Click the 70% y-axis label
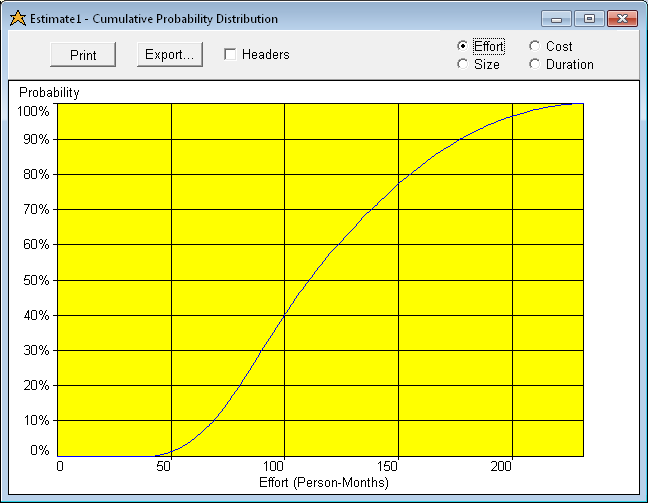The image size is (648, 503). click(36, 209)
